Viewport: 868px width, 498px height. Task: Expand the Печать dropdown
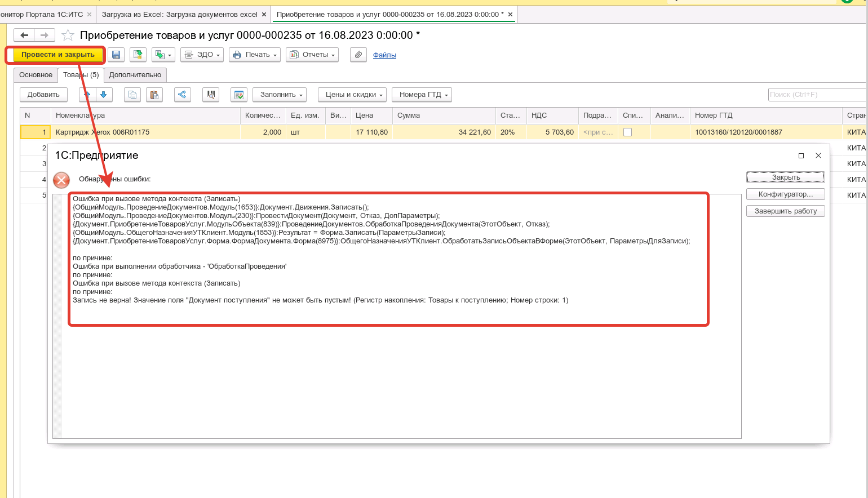coord(255,55)
